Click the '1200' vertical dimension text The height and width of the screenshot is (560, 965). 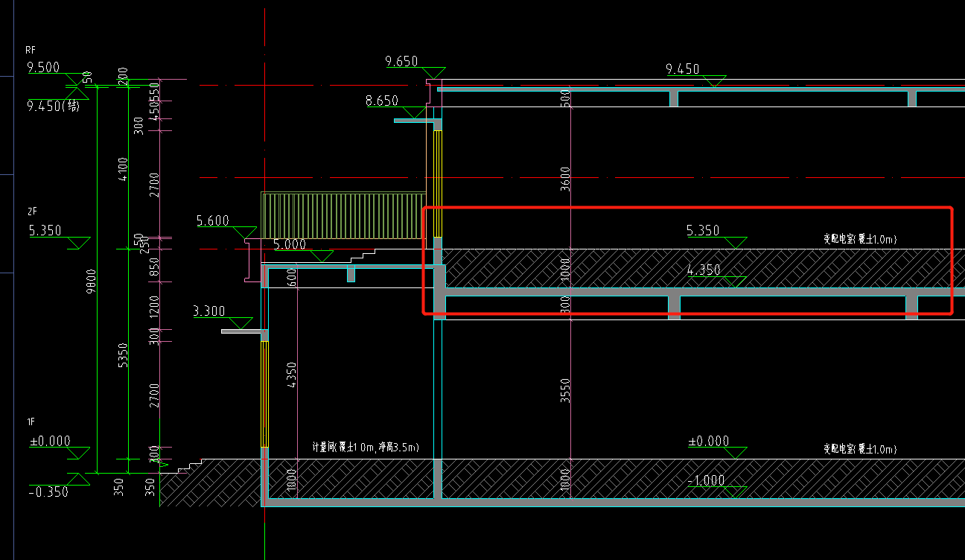point(155,308)
